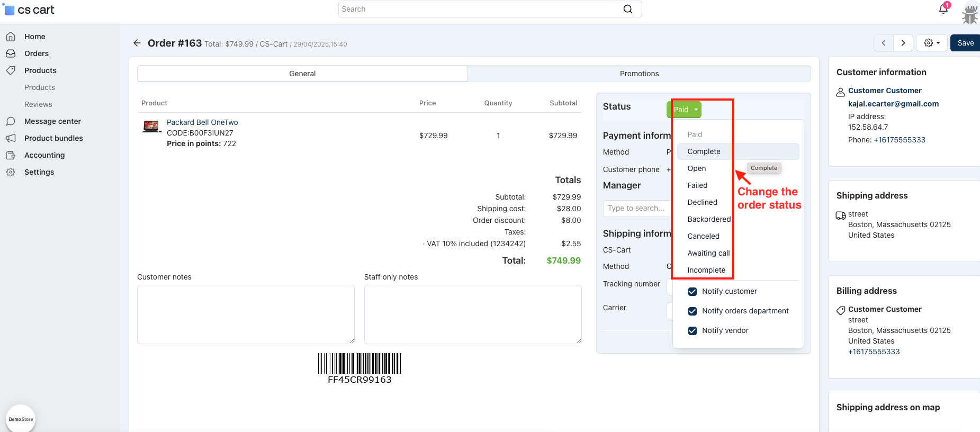This screenshot has height=432, width=980.
Task: Select Complete status option
Action: pos(738,151)
